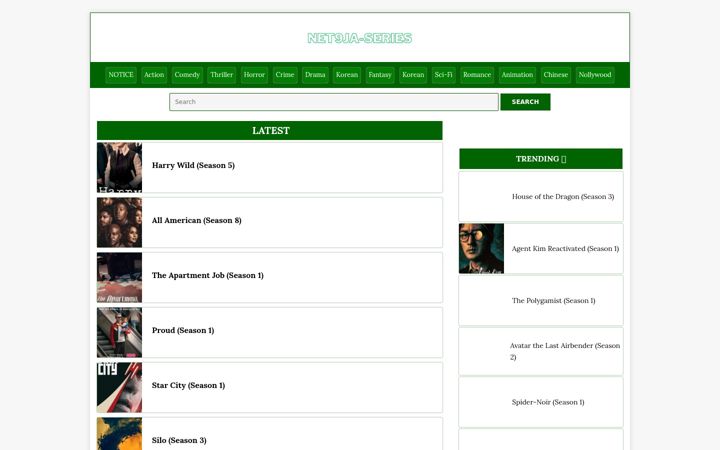The width and height of the screenshot is (720, 450).
Task: Open the Comedy category
Action: (187, 75)
